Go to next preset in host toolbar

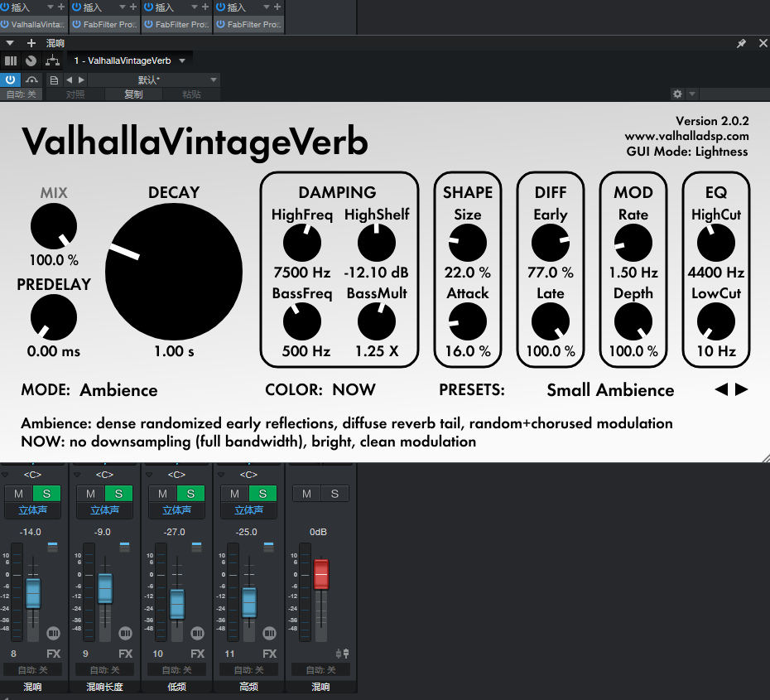81,80
